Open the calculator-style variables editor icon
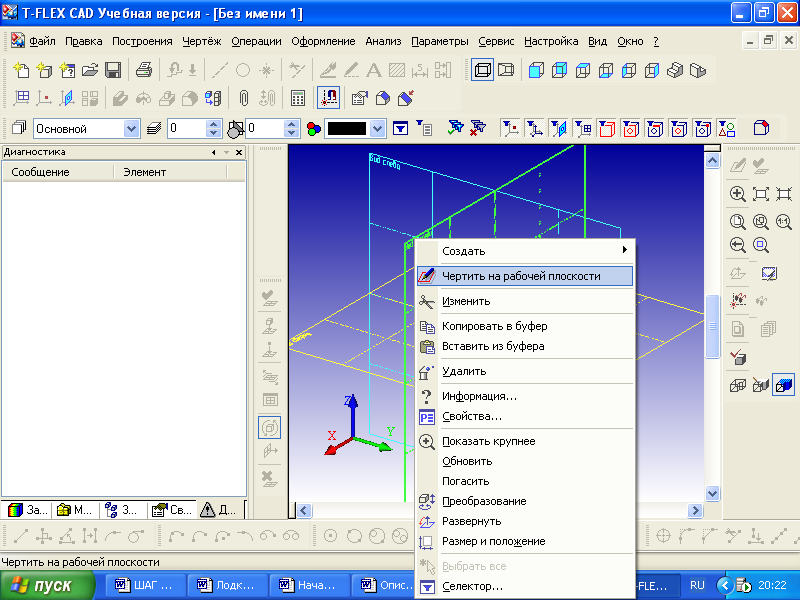This screenshot has height=600, width=800. pyautogui.click(x=297, y=98)
